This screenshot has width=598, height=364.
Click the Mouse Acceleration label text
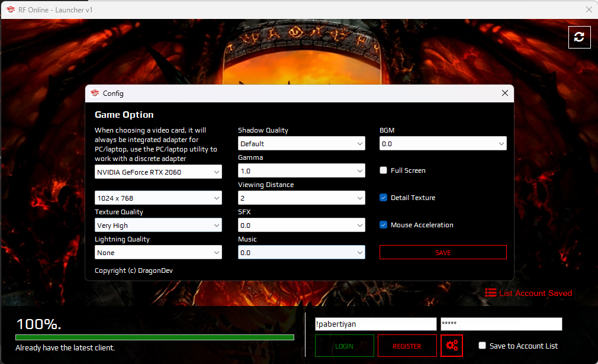pyautogui.click(x=422, y=225)
